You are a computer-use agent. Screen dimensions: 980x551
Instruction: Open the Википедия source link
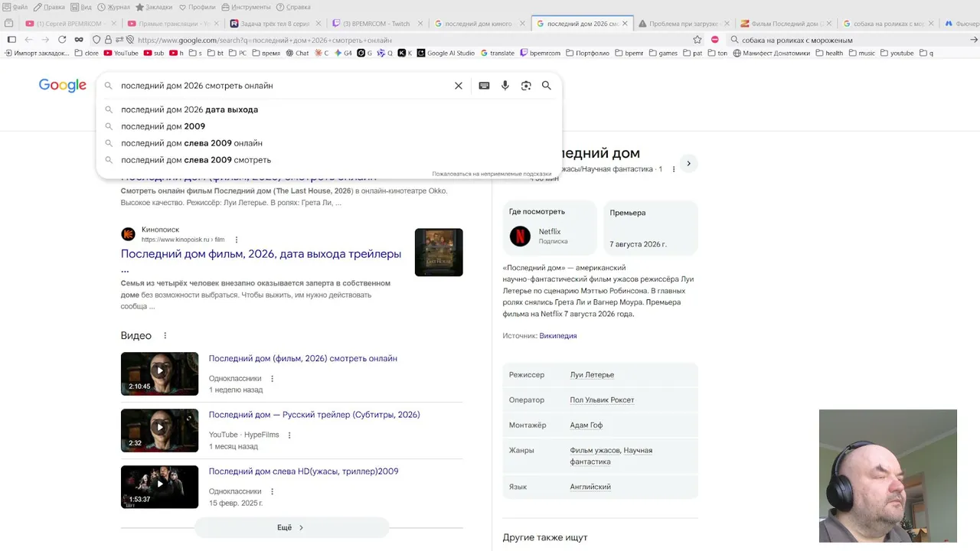(x=558, y=336)
